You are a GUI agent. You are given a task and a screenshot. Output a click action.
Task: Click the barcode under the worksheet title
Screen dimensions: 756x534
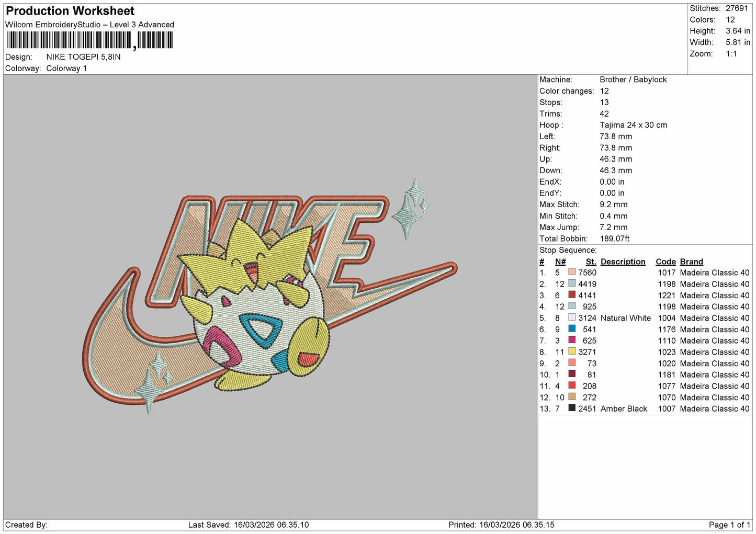89,40
